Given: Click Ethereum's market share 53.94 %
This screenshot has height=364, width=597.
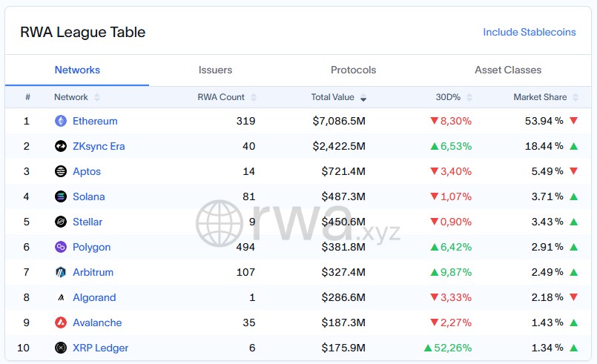Looking at the screenshot, I should [544, 121].
